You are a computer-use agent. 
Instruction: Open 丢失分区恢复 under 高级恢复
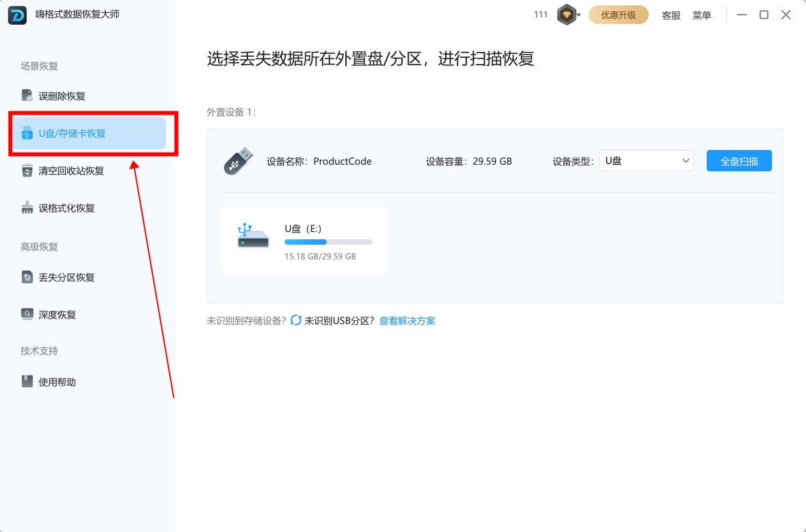click(x=89, y=277)
